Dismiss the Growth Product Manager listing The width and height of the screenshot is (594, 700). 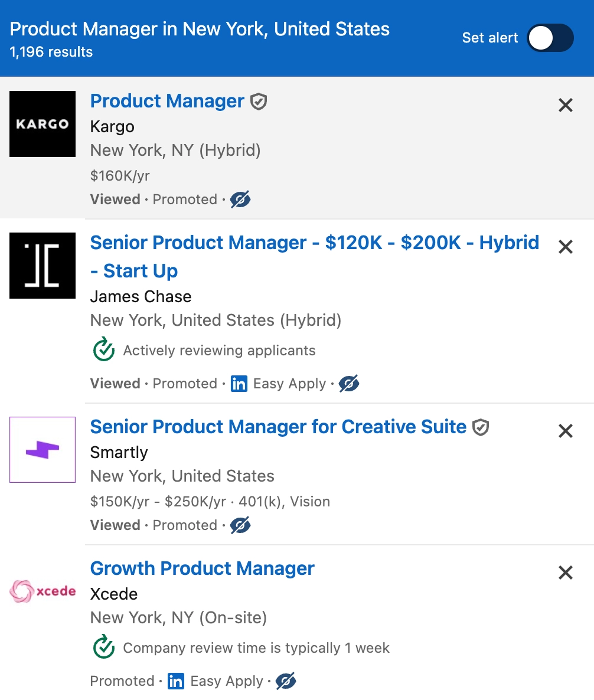[565, 573]
